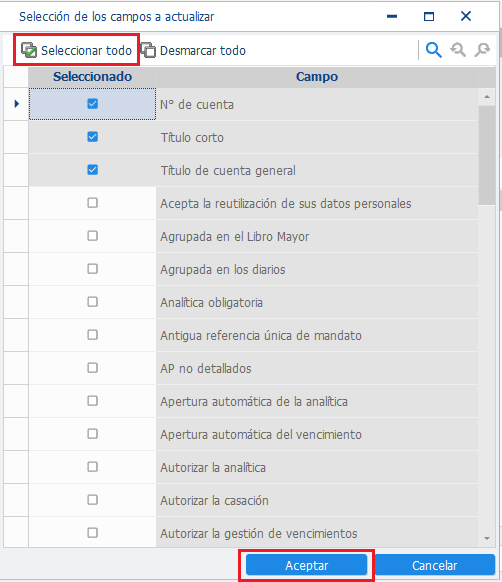Close the Selección de los campos dialog
502x582 pixels.
click(x=466, y=16)
